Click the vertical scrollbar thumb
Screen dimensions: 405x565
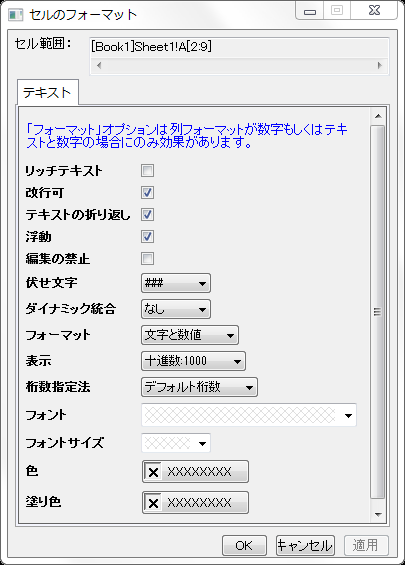coord(378,312)
